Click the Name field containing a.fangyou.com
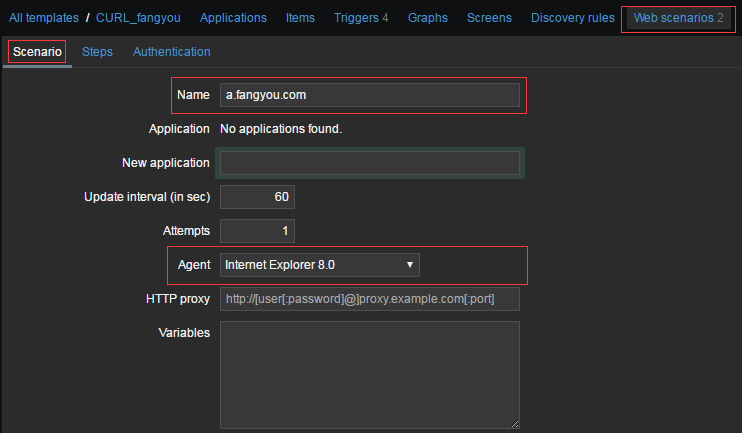The height and width of the screenshot is (433, 742). click(370, 95)
